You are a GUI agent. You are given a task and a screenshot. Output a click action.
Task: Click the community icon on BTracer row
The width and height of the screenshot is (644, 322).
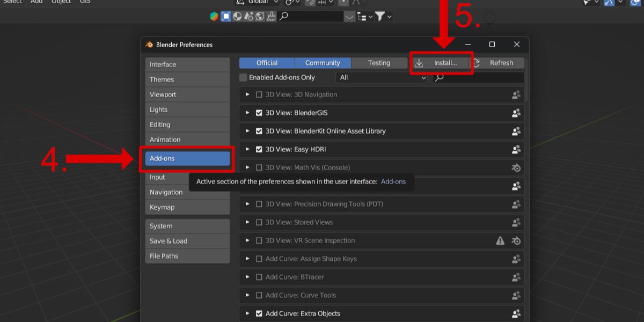click(x=516, y=277)
